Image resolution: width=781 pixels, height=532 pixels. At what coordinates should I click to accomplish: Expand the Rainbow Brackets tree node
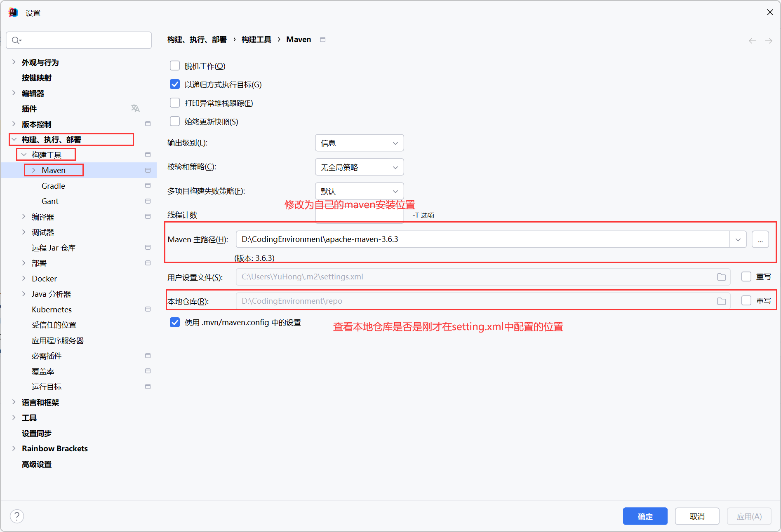coord(14,448)
